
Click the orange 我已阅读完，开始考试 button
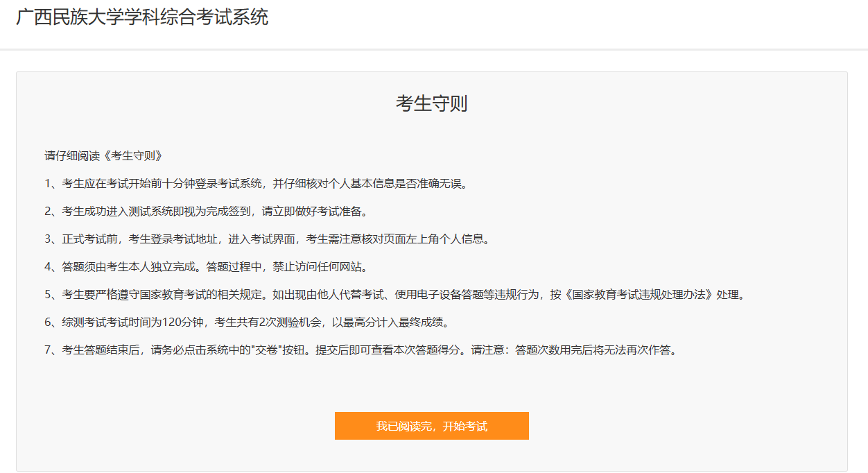click(431, 426)
